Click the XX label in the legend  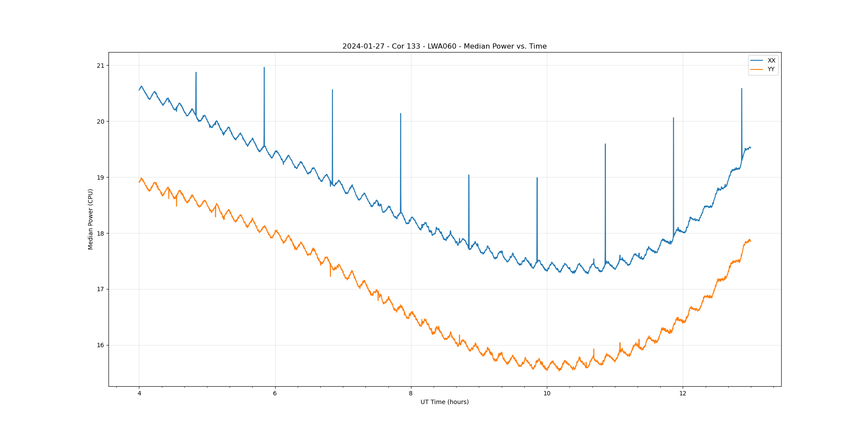click(771, 61)
